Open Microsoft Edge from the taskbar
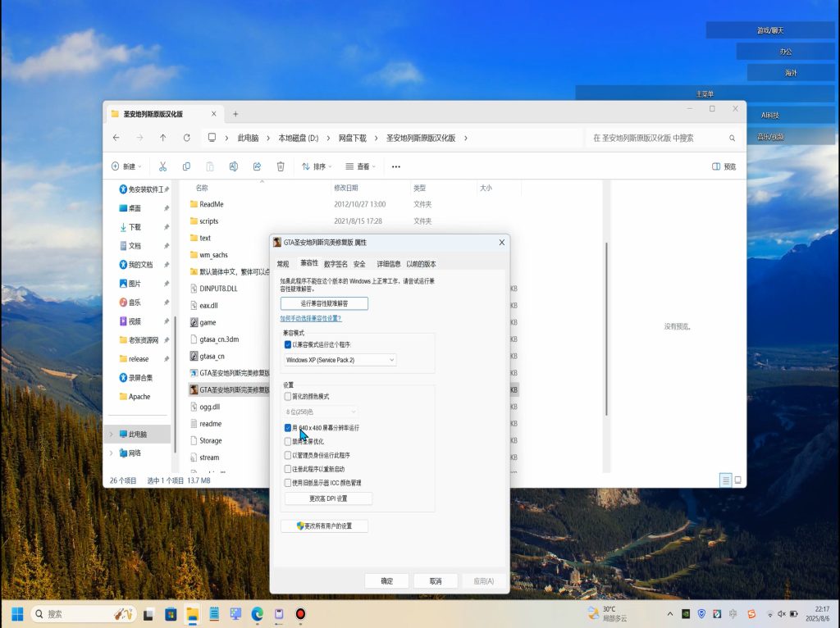 257,614
